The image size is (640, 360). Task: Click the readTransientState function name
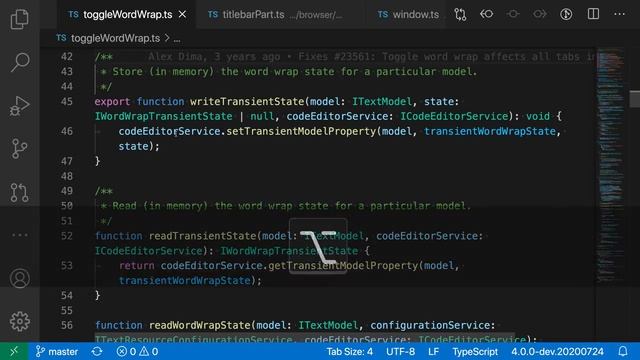202,236
